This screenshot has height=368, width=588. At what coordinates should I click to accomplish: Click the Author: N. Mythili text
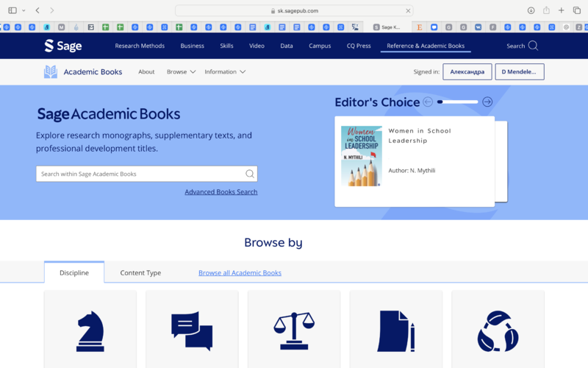coord(412,171)
